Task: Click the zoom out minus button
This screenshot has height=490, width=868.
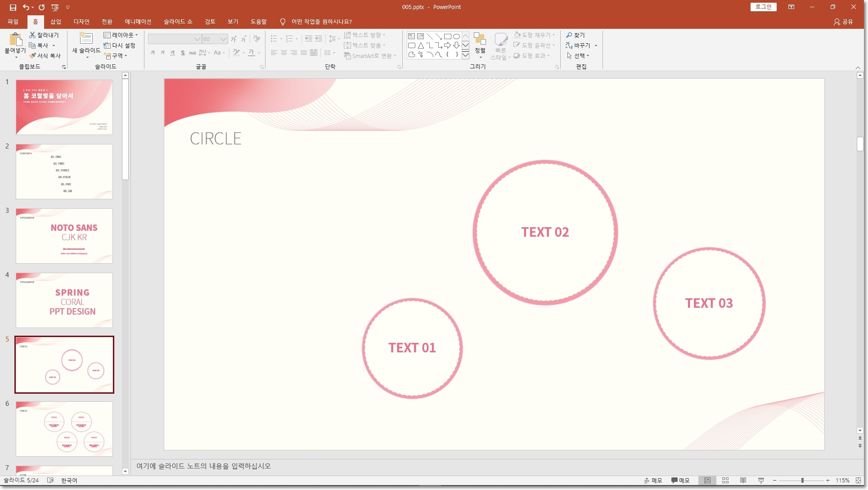Action: [775, 481]
